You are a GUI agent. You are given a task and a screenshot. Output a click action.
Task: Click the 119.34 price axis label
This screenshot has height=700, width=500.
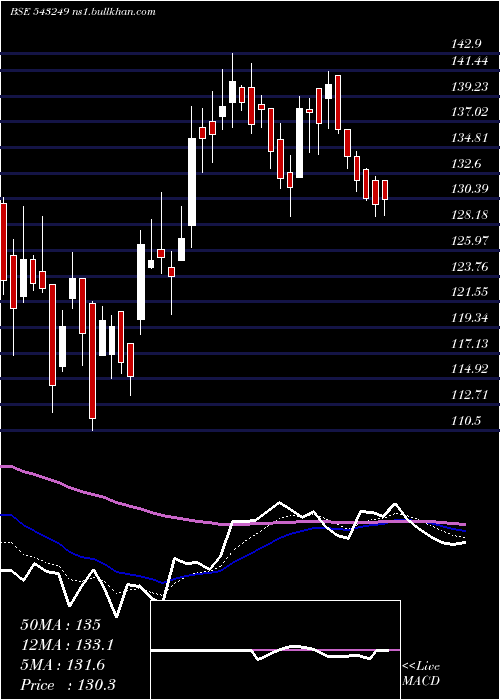pyautogui.click(x=470, y=318)
